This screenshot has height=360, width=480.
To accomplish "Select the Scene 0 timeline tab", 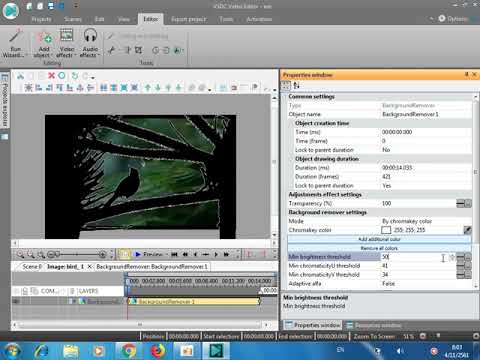I will [32, 267].
